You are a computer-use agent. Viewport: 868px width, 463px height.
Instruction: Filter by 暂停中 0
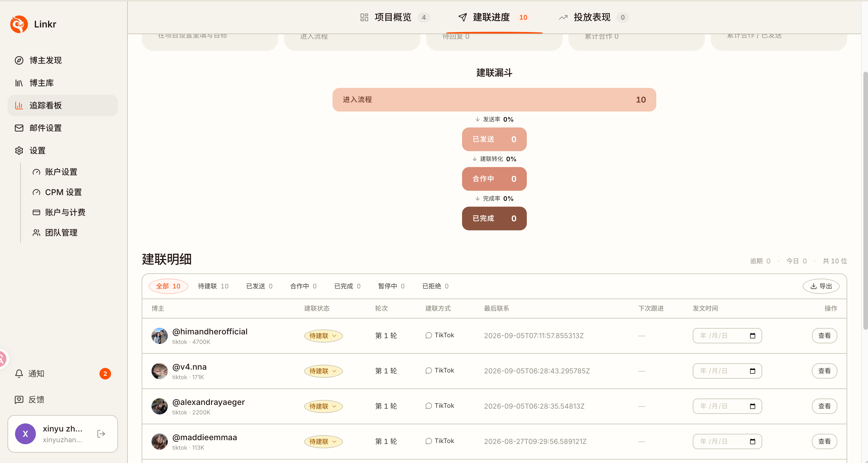391,286
